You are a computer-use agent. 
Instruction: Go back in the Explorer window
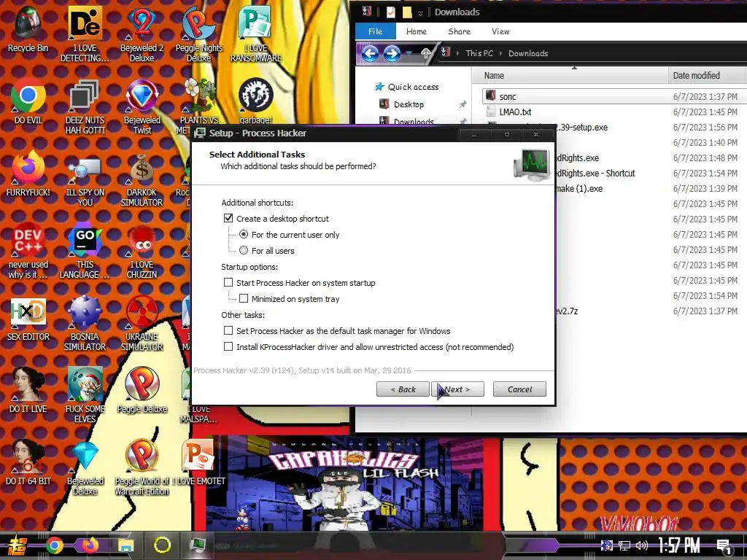(x=370, y=53)
